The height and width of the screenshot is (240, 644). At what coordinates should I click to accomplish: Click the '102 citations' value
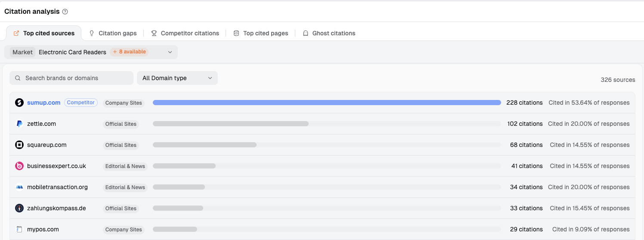(x=525, y=124)
